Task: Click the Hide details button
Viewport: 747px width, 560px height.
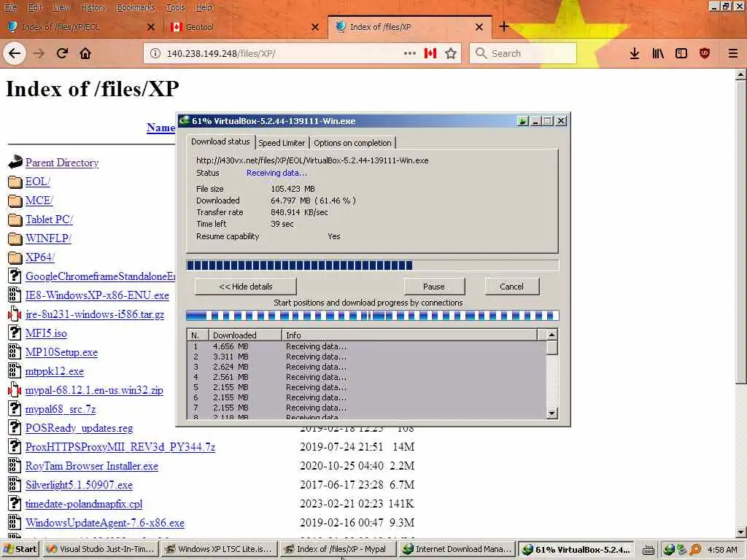Action: (x=246, y=286)
